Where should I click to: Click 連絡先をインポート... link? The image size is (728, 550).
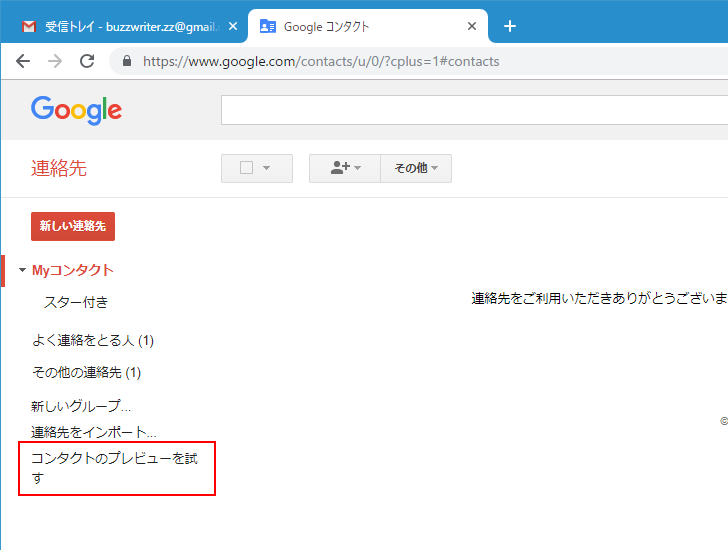(94, 432)
